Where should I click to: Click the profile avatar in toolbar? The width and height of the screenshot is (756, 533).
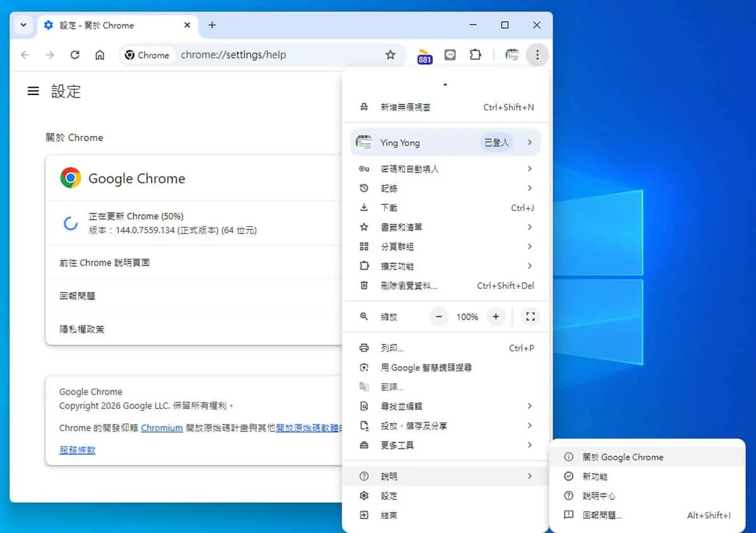[x=512, y=55]
